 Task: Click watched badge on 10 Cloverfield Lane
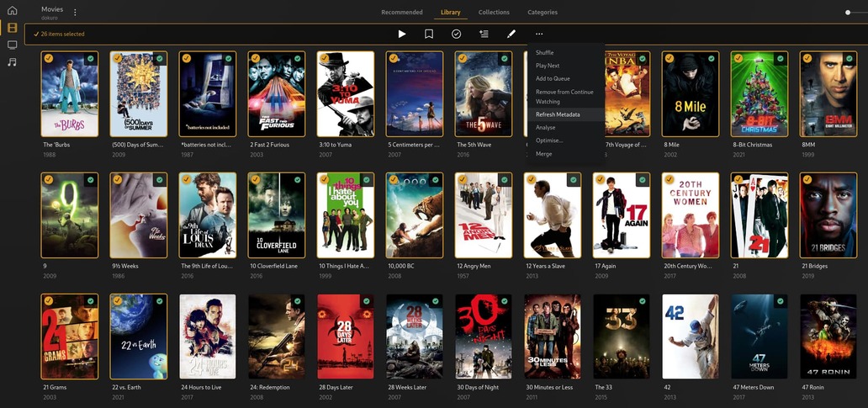[298, 180]
